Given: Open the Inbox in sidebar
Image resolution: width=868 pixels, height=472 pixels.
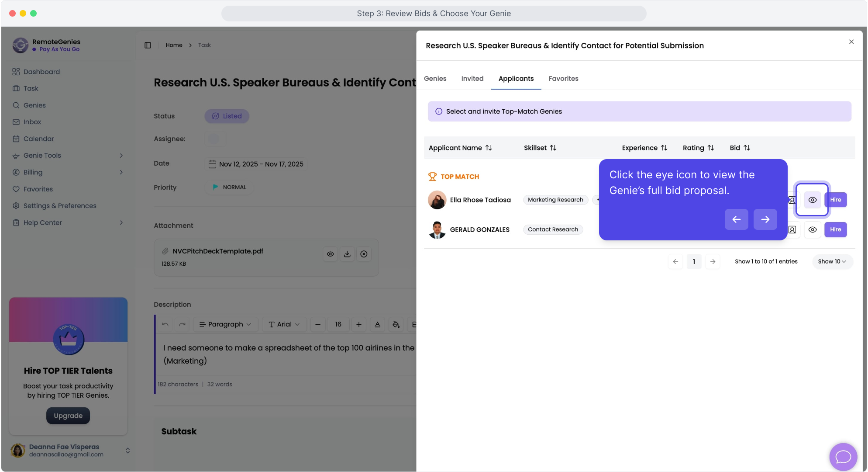Looking at the screenshot, I should click(32, 122).
